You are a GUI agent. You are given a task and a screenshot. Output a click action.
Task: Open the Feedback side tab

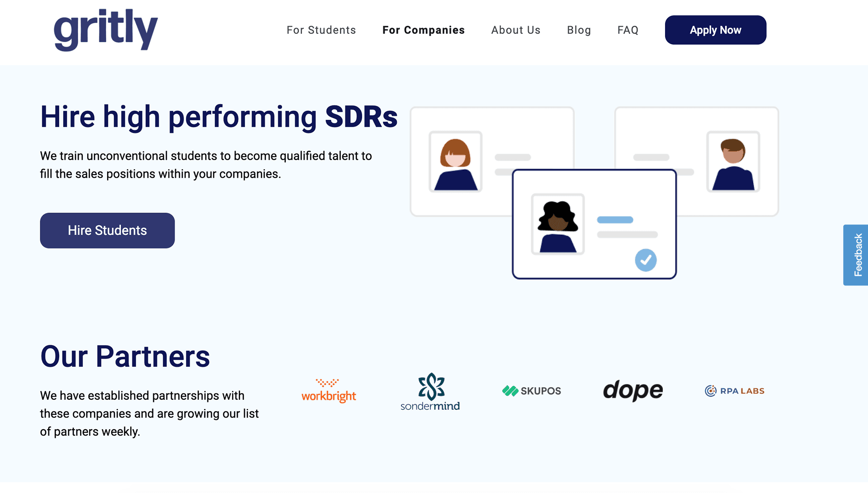856,255
